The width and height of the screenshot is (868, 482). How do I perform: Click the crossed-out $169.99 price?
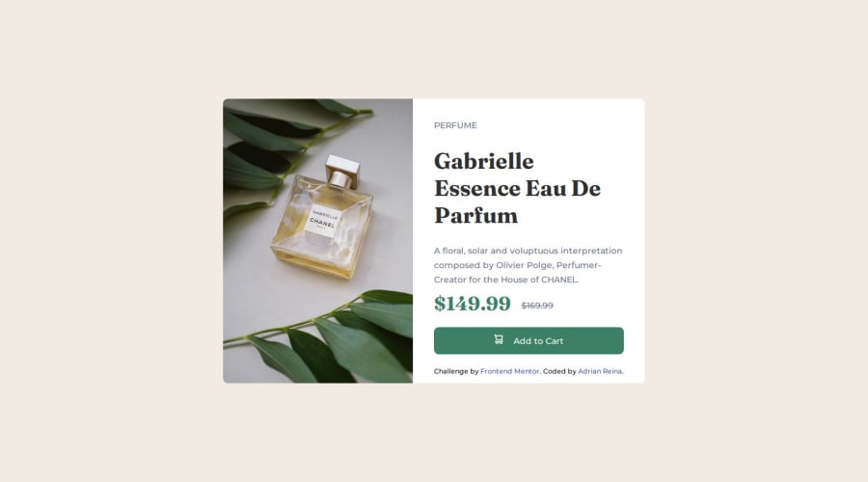(537, 306)
